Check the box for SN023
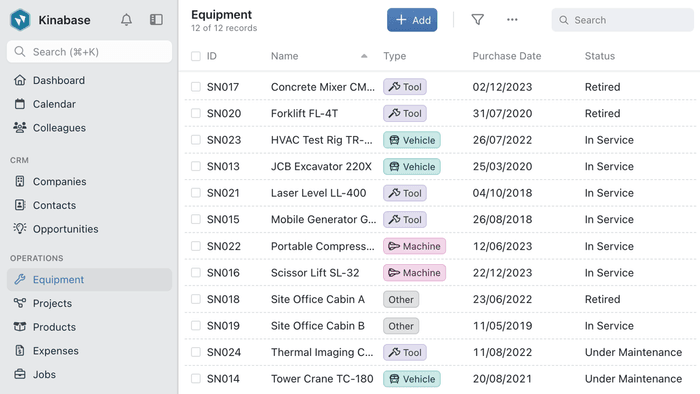Image resolution: width=700 pixels, height=394 pixels. (196, 140)
